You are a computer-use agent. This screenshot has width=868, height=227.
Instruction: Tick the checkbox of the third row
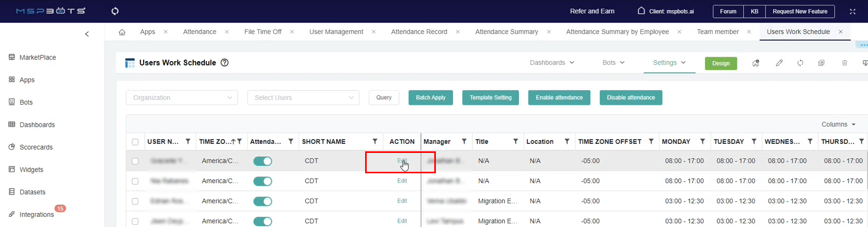tap(135, 201)
